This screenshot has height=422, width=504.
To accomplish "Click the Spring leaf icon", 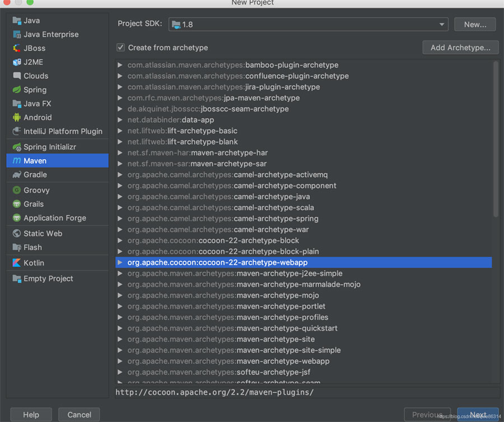I will (17, 90).
